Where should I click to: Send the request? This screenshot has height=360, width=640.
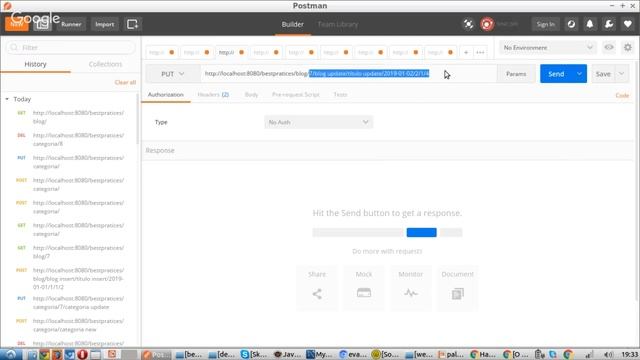(556, 74)
